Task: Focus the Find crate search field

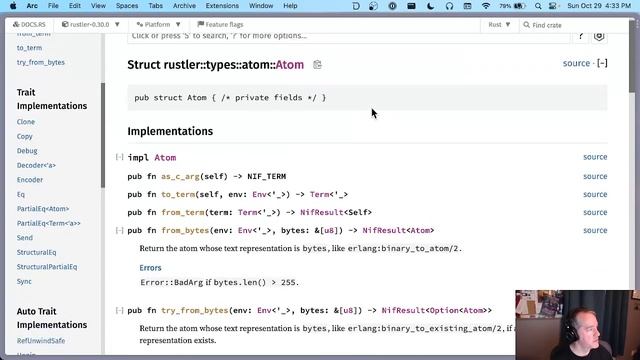Action: pyautogui.click(x=573, y=25)
